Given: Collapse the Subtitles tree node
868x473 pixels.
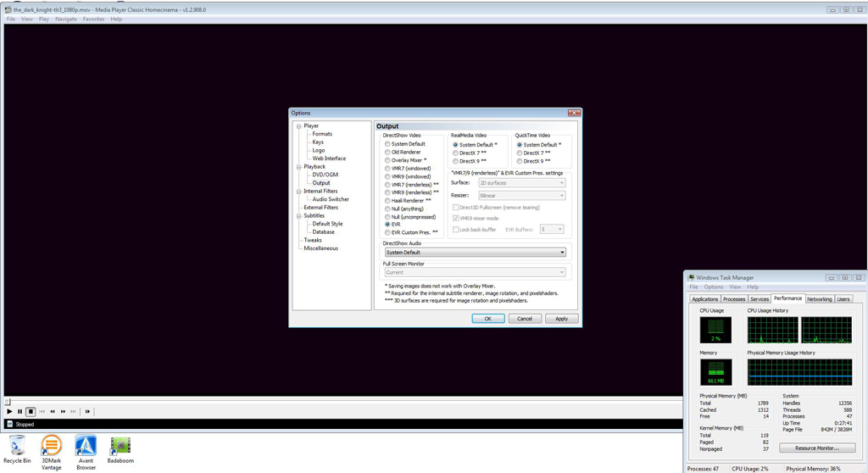Looking at the screenshot, I should (x=298, y=216).
